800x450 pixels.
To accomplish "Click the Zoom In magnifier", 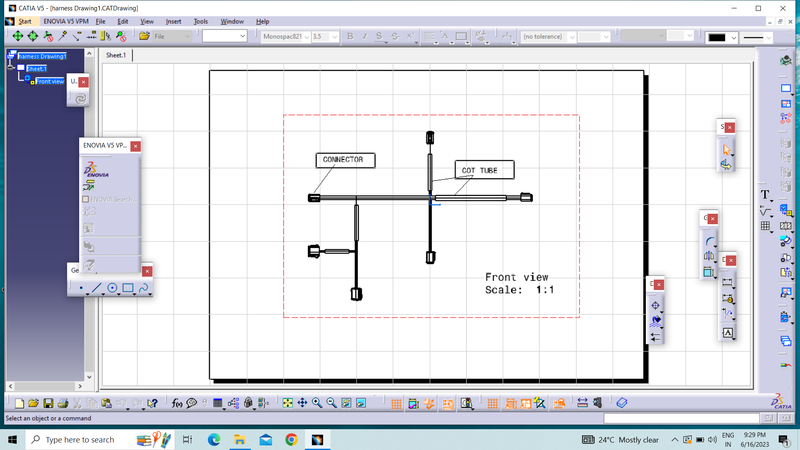I will click(x=317, y=403).
